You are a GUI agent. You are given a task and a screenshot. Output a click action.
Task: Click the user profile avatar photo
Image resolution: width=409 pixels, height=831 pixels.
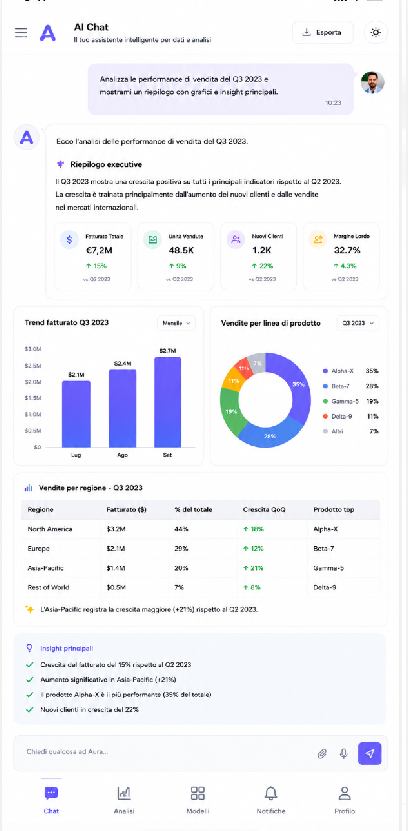372,82
